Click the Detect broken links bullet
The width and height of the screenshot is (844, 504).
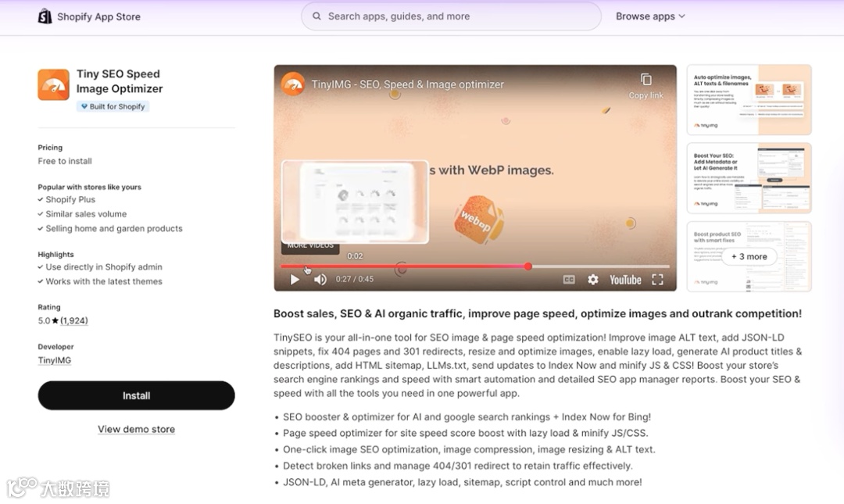pos(457,466)
